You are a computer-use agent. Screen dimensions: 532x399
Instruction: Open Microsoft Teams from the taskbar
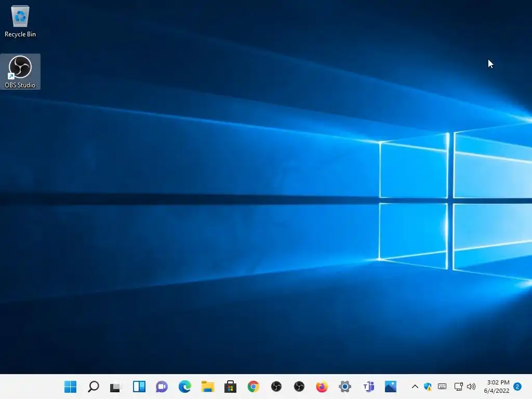(x=368, y=387)
